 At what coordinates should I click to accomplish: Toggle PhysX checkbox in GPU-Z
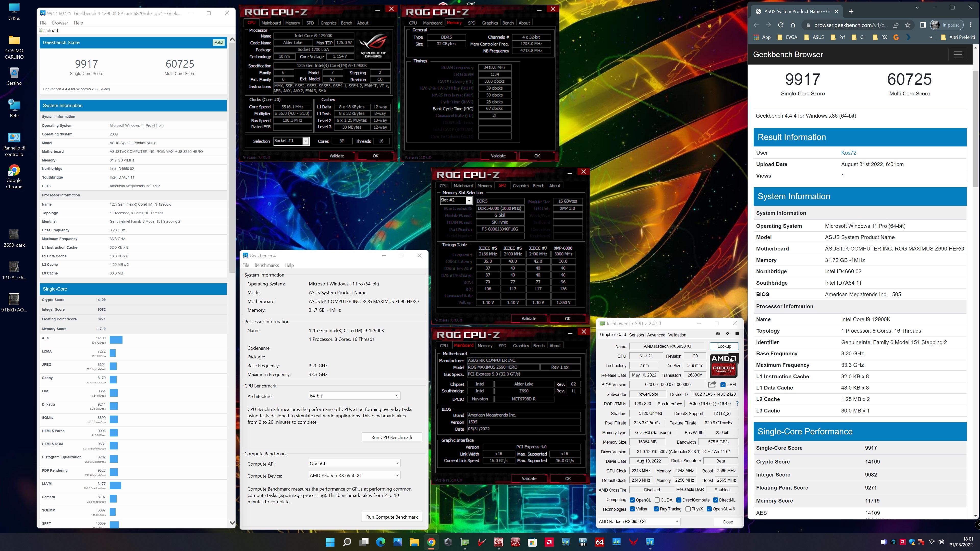(688, 509)
